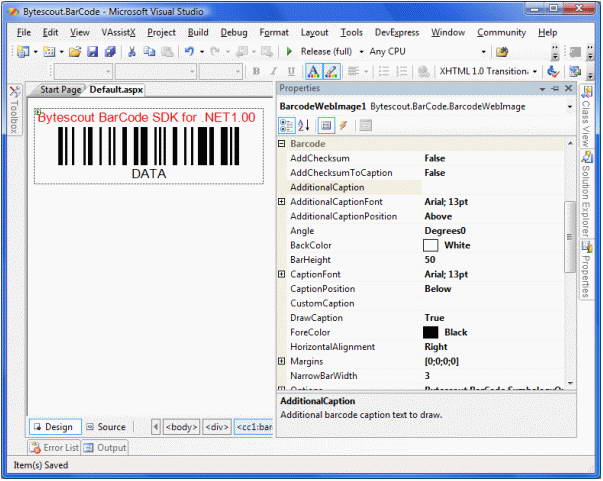Click the Paste toolbar icon

(167, 52)
